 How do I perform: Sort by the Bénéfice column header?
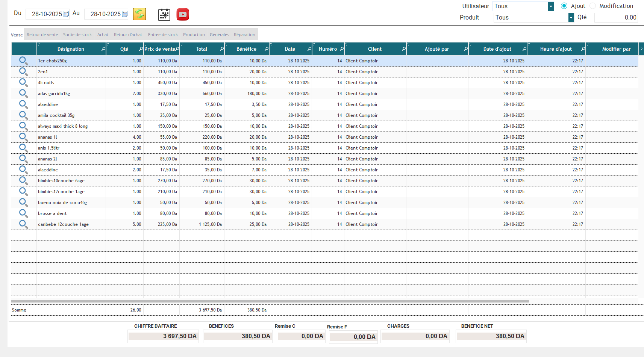coord(246,49)
